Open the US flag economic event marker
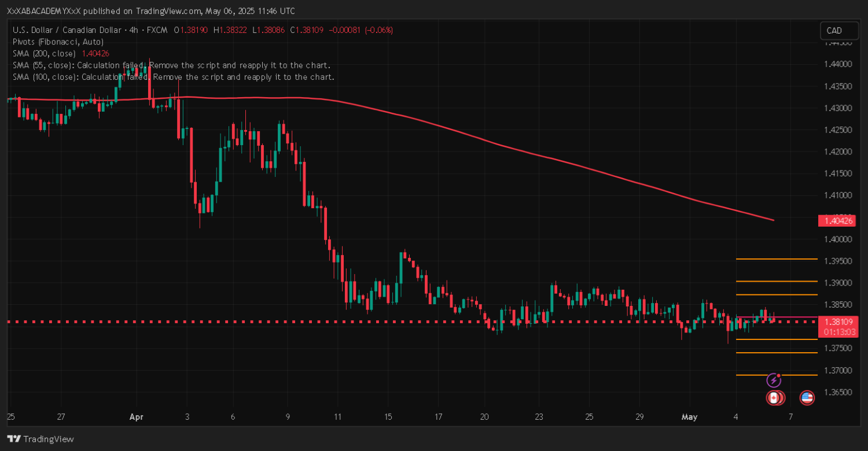 point(807,398)
